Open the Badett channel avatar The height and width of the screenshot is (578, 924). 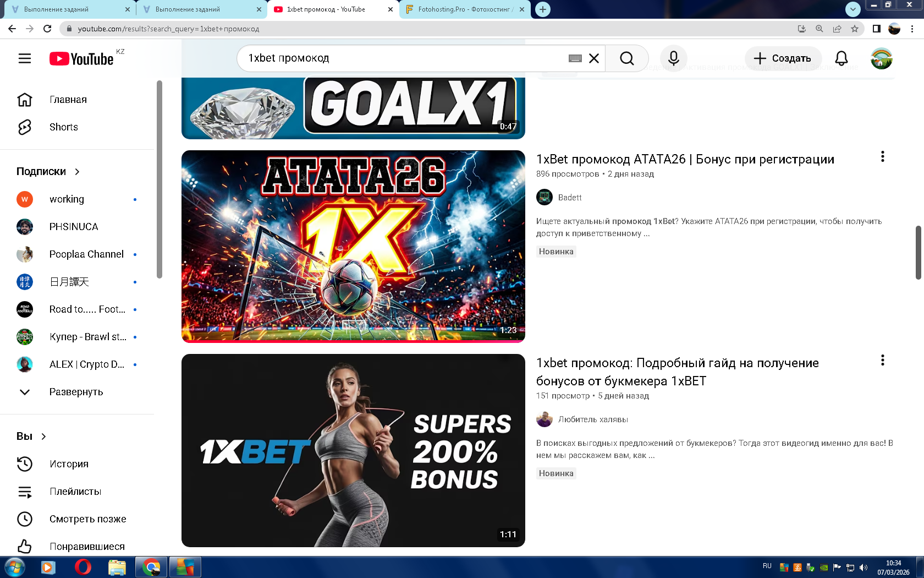[x=544, y=197]
